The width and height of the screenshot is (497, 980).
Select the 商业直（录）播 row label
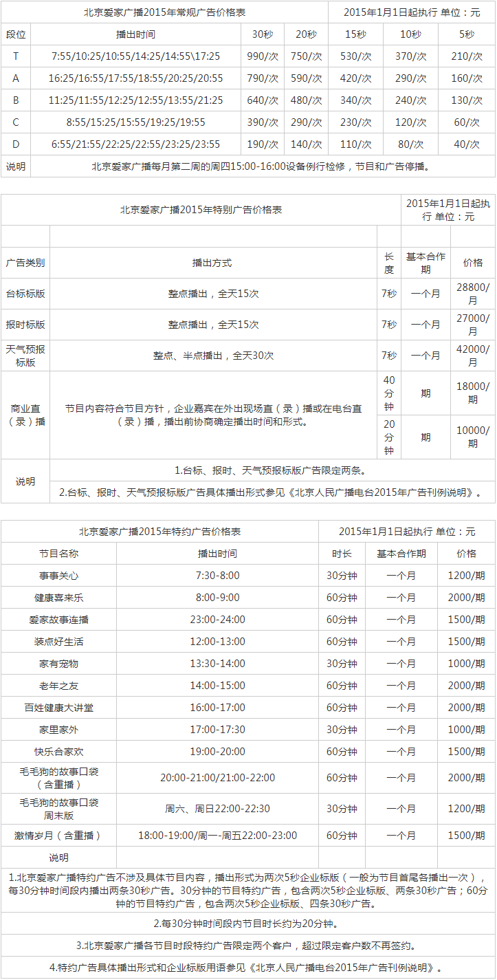(x=25, y=415)
